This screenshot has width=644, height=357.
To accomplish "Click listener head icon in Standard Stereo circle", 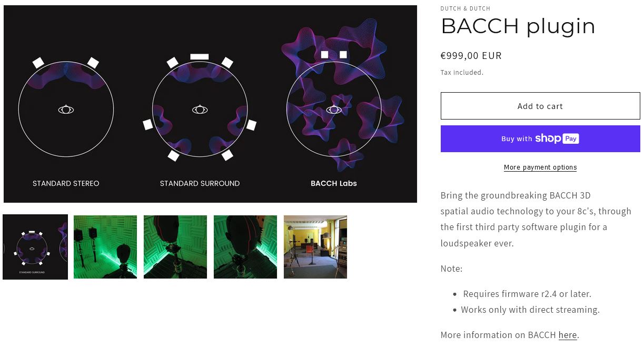I will click(x=66, y=110).
